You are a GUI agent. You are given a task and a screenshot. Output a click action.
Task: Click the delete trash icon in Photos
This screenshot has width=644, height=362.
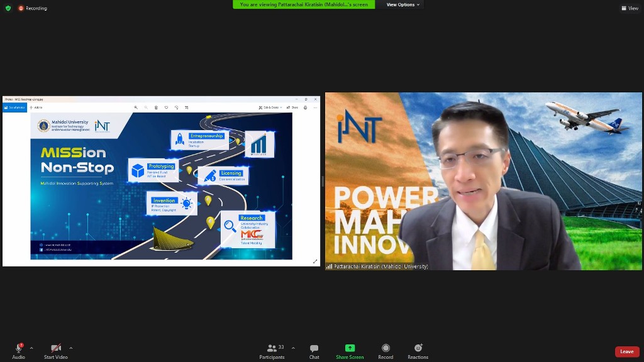click(156, 107)
